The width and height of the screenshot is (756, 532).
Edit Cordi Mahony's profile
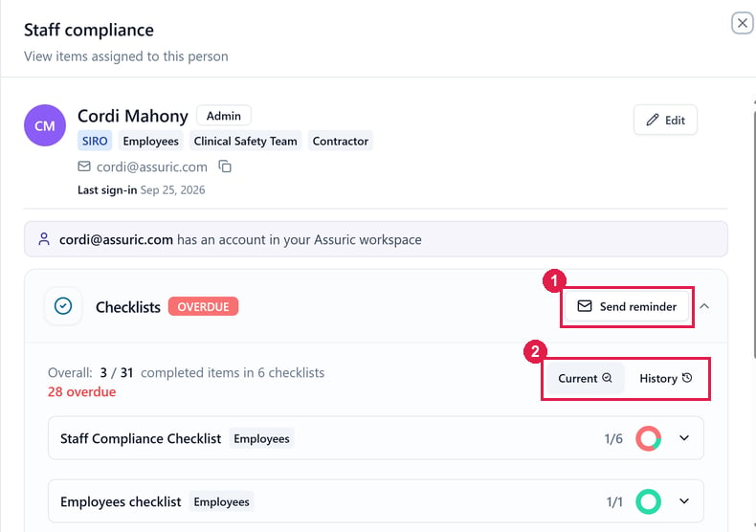(665, 120)
